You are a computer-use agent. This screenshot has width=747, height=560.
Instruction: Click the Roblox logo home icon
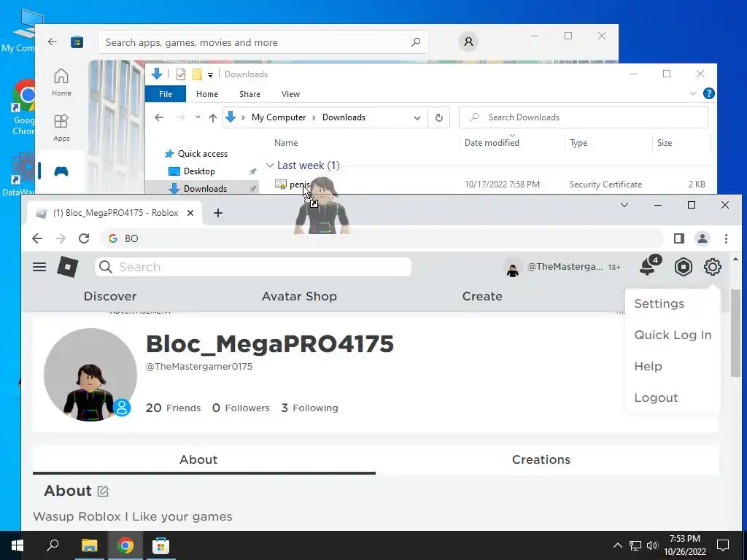pyautogui.click(x=67, y=267)
